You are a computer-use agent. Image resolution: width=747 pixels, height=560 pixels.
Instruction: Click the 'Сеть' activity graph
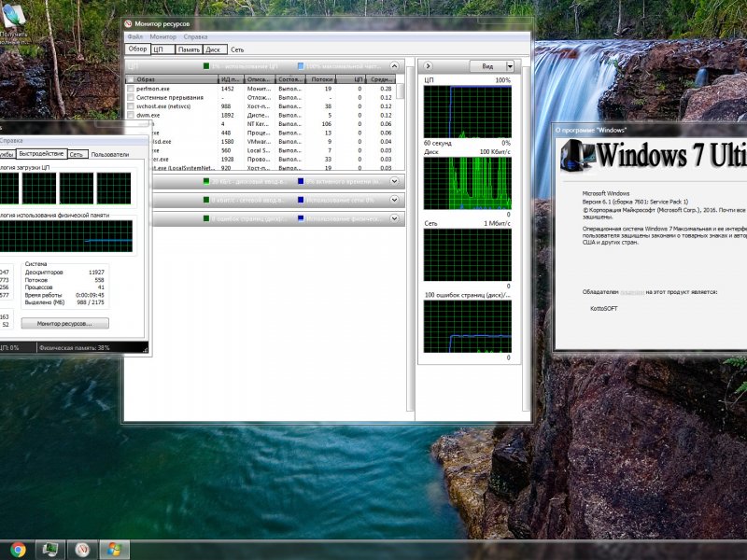point(468,255)
